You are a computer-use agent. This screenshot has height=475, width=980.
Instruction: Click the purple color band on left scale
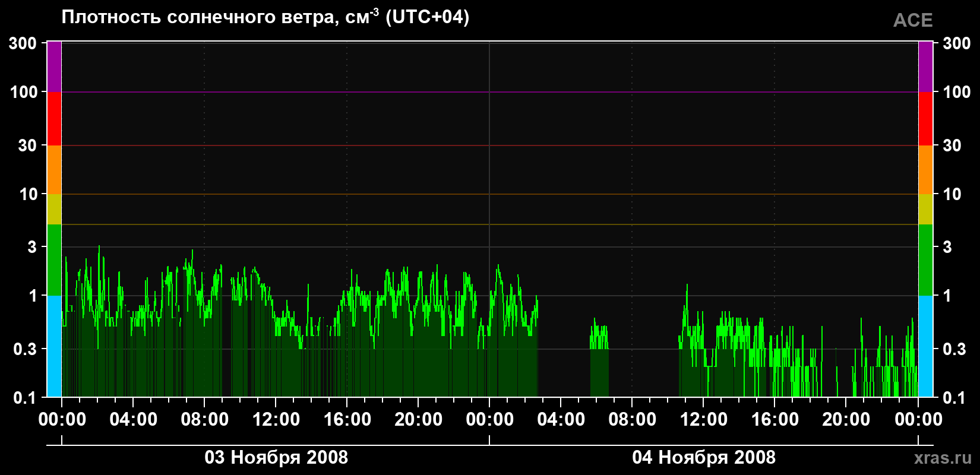(x=54, y=66)
